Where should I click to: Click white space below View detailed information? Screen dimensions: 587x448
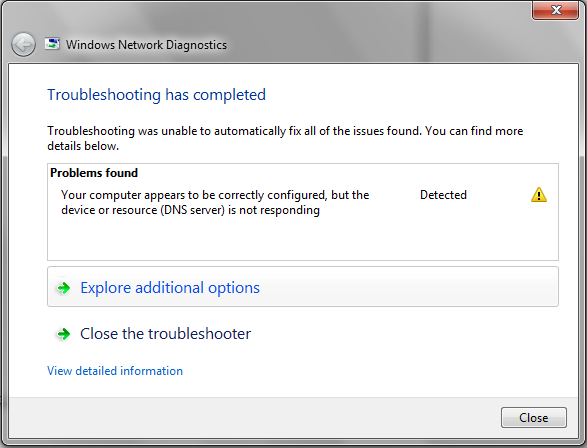click(294, 387)
